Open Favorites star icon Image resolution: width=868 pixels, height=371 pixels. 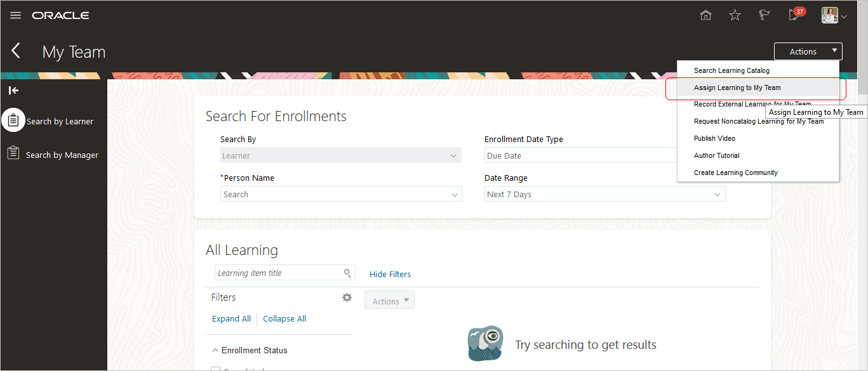735,15
